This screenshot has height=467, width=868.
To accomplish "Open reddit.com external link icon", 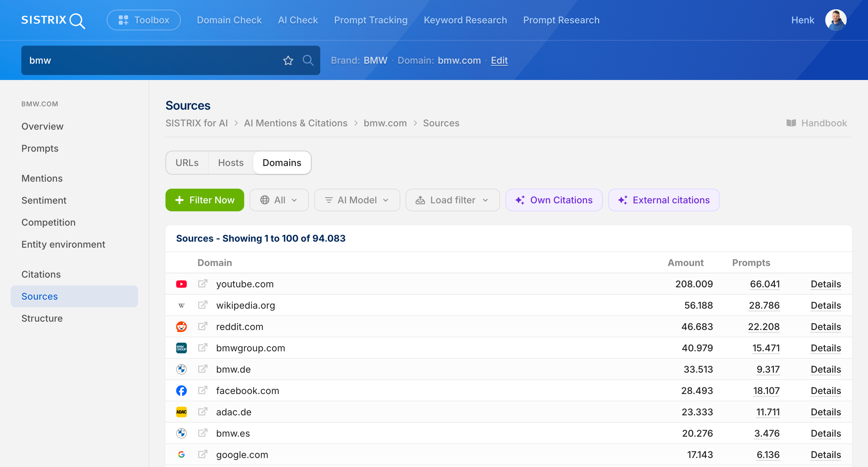I will [x=202, y=326].
